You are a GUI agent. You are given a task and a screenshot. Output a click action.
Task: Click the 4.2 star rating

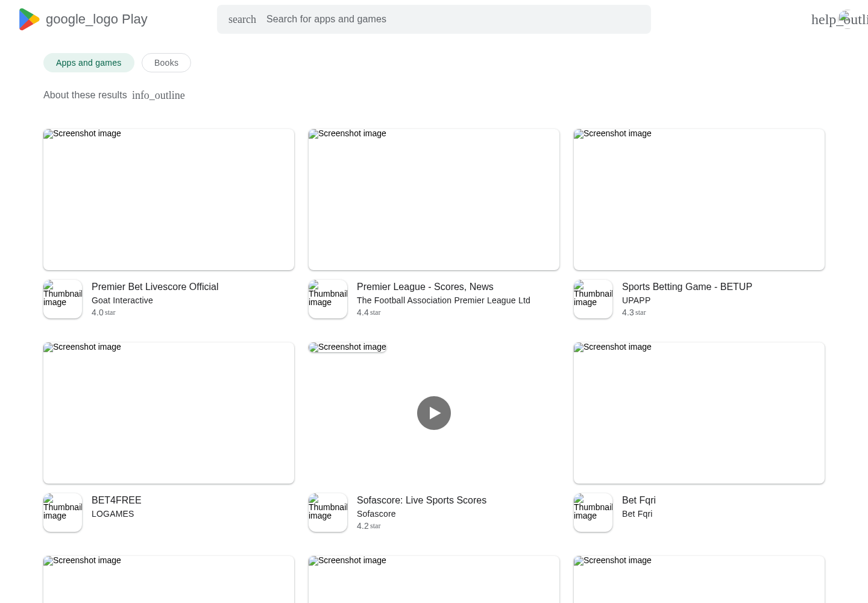coord(369,526)
